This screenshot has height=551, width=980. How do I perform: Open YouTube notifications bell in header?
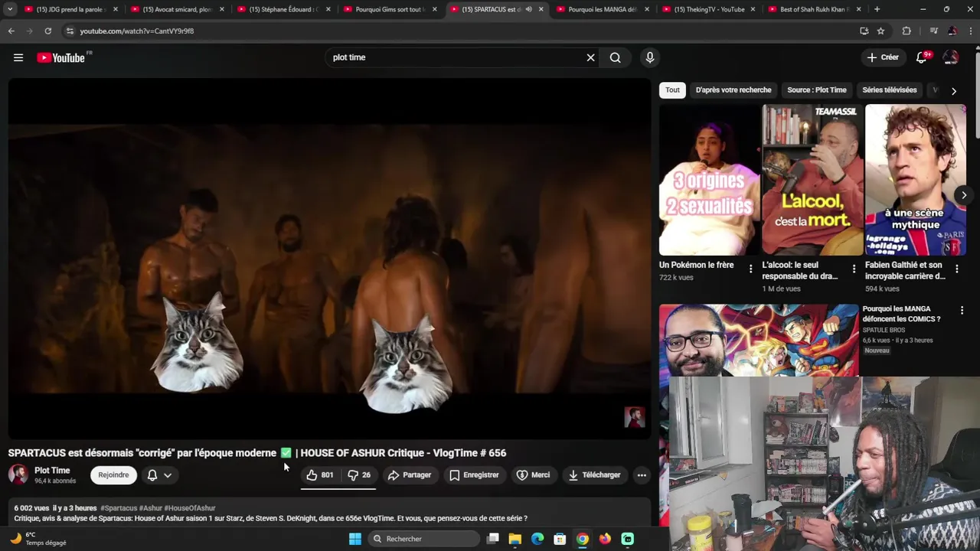922,57
